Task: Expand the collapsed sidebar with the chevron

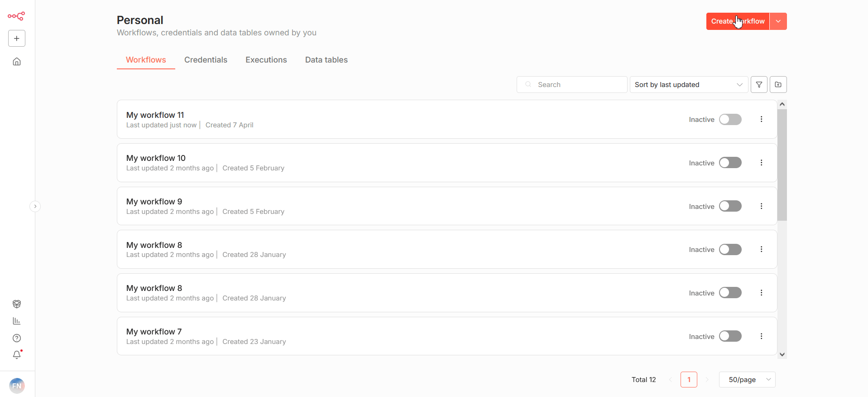Action: [x=35, y=206]
